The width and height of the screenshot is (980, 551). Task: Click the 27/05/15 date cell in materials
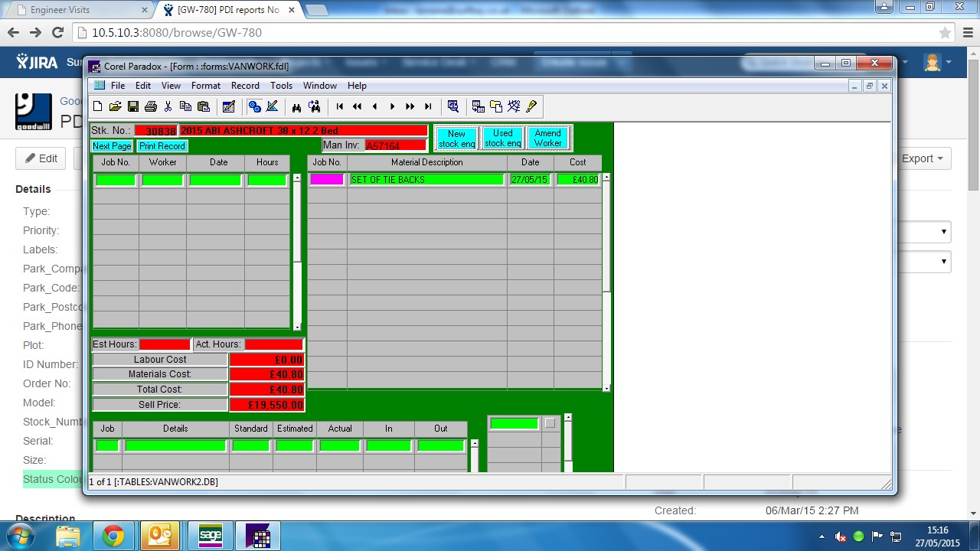tap(531, 180)
